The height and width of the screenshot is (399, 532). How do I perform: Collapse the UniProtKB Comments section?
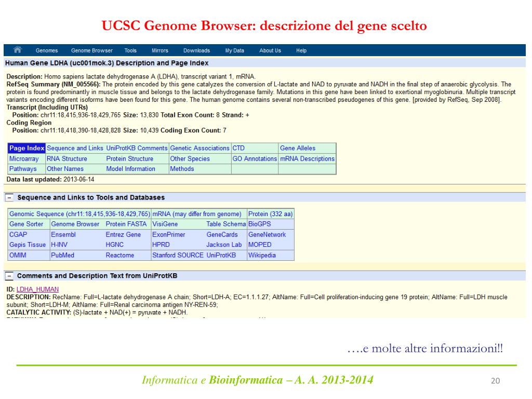click(x=9, y=276)
